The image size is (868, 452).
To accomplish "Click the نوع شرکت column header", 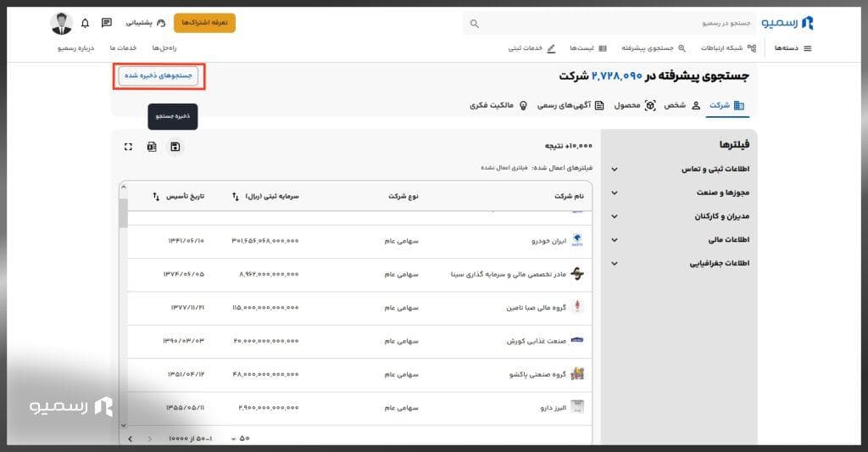I will coord(403,197).
